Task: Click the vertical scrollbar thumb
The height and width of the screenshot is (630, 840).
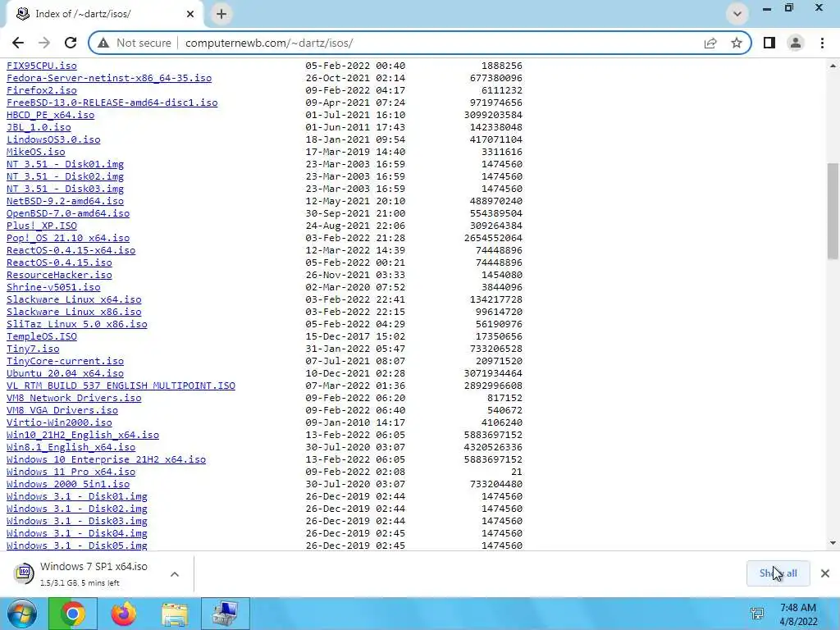Action: click(833, 212)
